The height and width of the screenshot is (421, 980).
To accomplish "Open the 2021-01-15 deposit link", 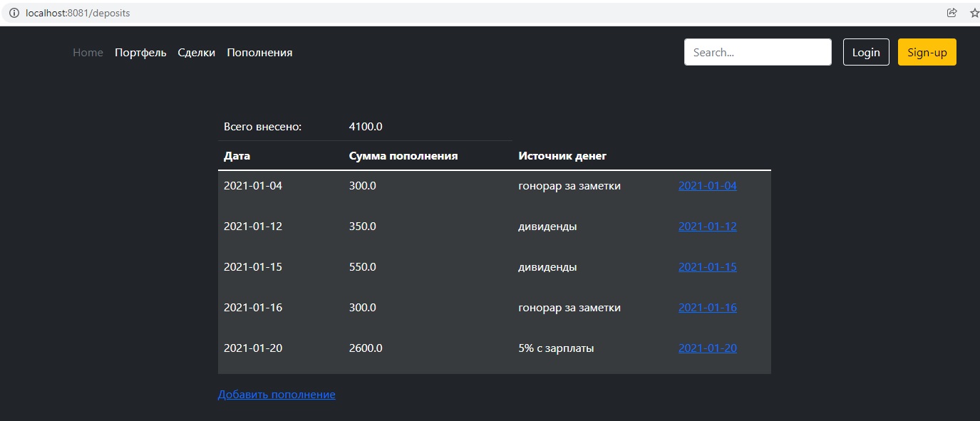I will click(707, 266).
